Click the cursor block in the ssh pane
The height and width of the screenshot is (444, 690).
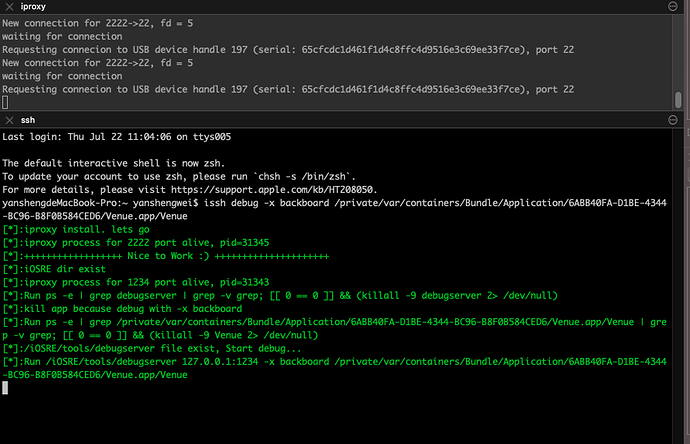[6, 387]
